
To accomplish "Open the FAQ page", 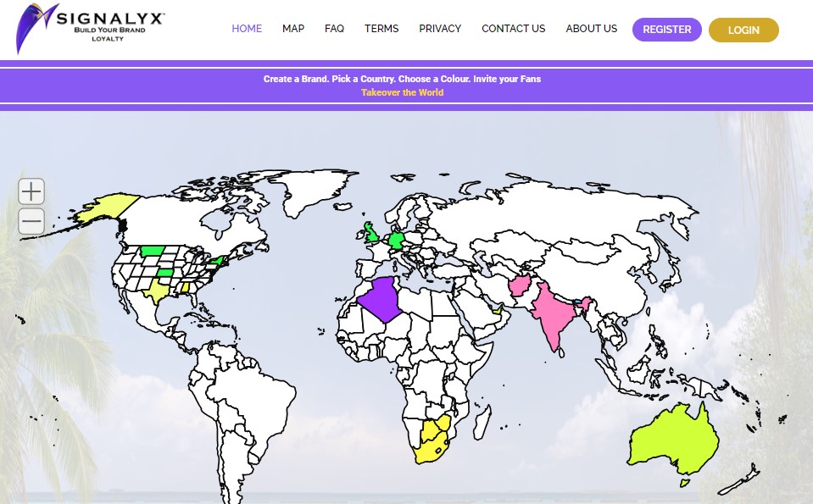I will point(334,28).
